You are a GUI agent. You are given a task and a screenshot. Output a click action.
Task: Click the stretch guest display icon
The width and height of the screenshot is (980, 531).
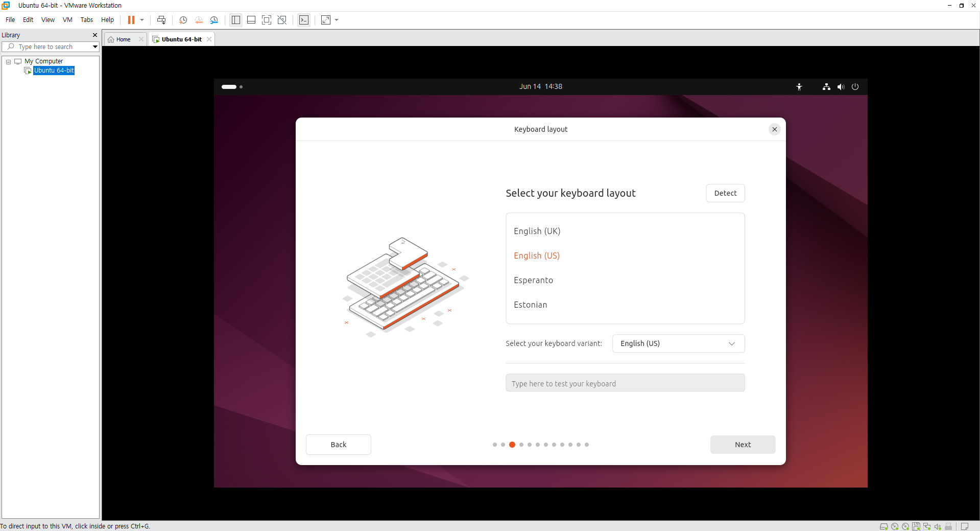pos(326,20)
